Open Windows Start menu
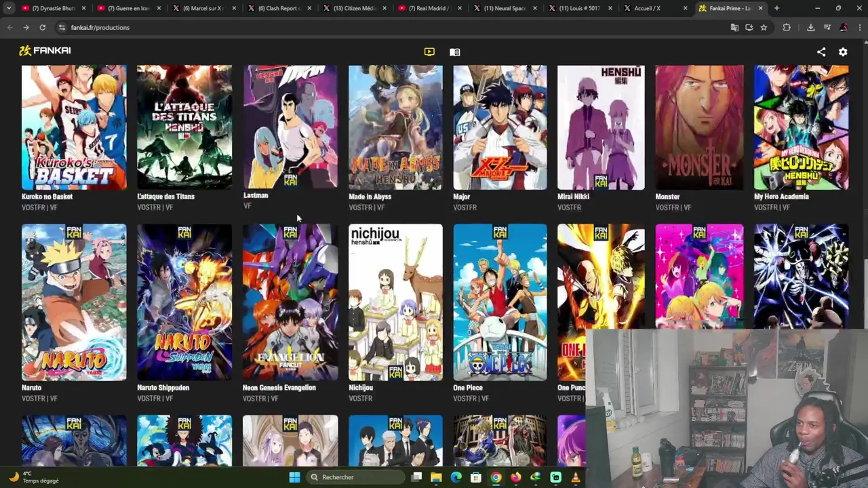 point(294,477)
